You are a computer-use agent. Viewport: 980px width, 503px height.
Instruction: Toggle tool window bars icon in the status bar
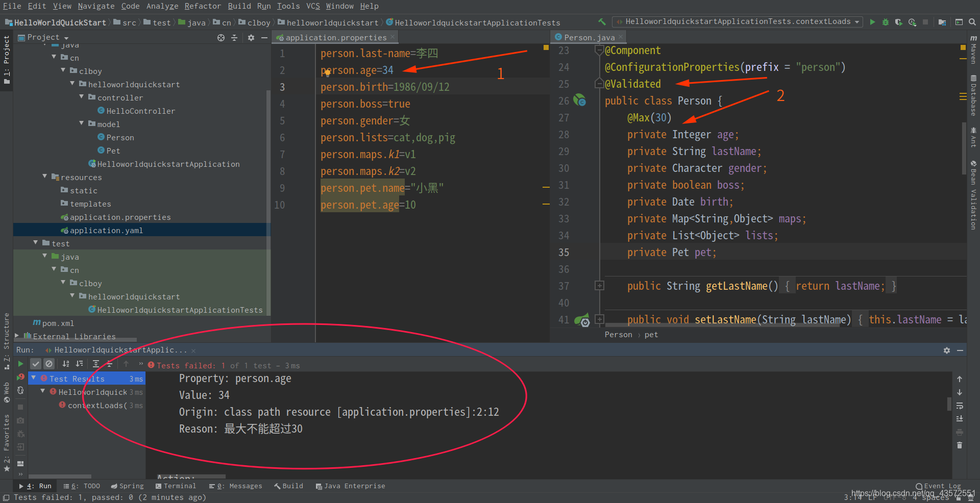tap(6, 498)
